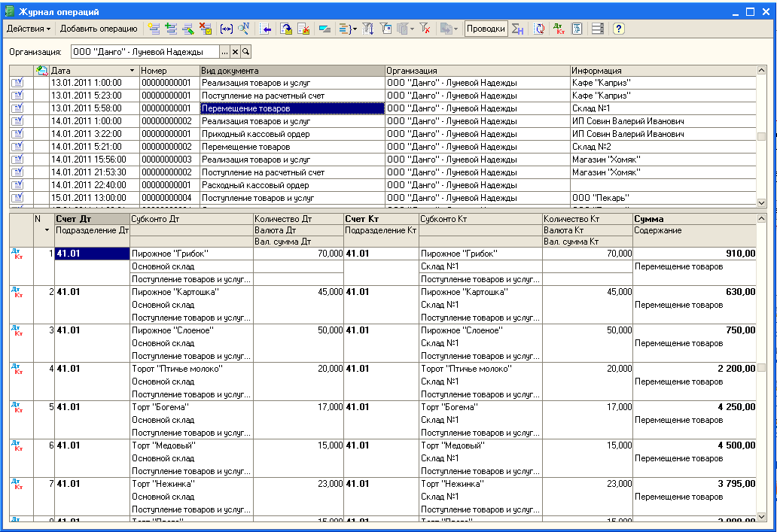This screenshot has width=777, height=532.
Task: Click the Дт/Кт postings result toolbar icon
Action: point(559,29)
